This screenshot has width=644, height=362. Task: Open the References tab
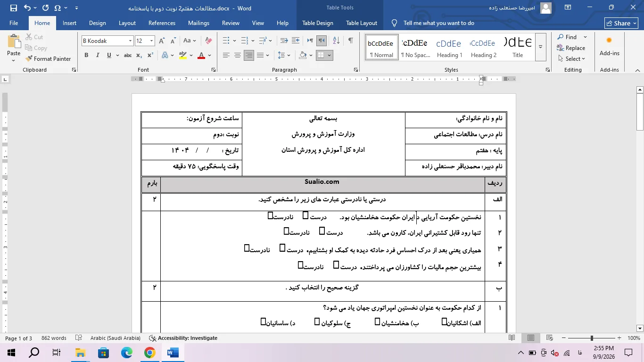[x=162, y=23]
